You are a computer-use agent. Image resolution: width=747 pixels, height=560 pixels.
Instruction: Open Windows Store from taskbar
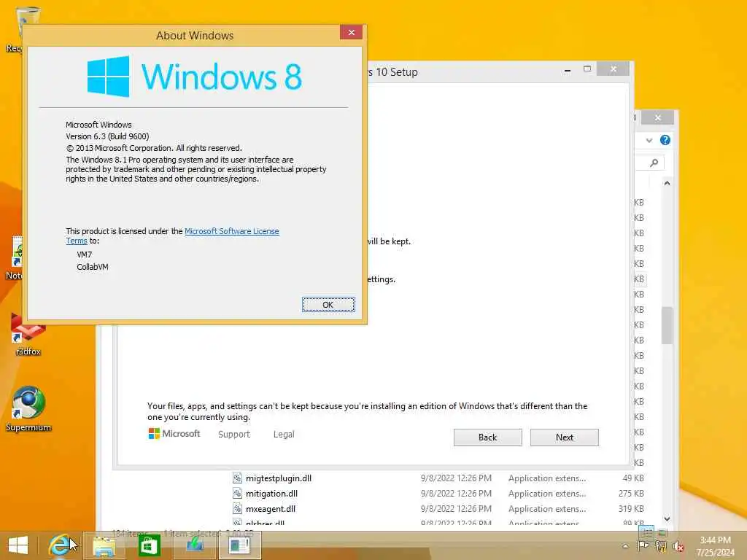pos(149,545)
